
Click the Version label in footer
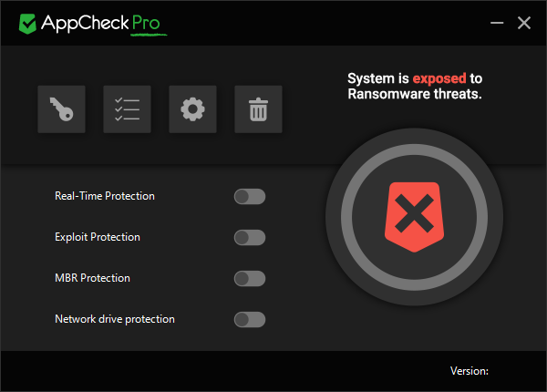(x=470, y=371)
